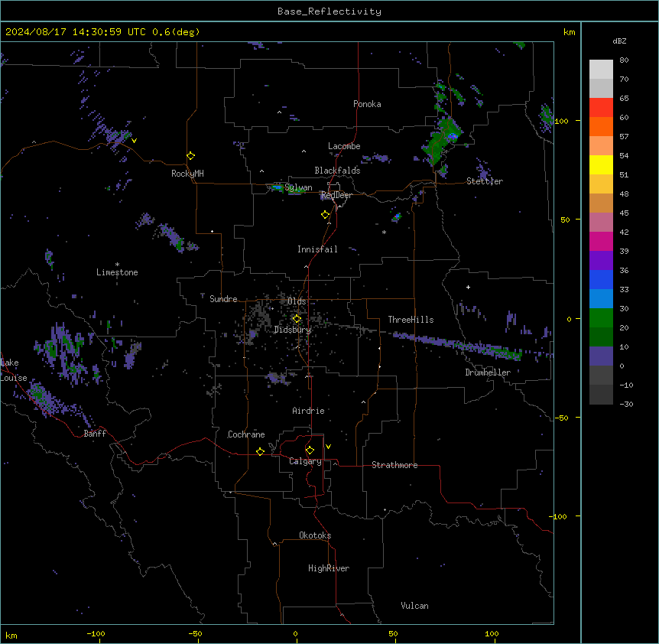This screenshot has width=659, height=644.
Task: Click the Lacombe label on the map
Action: pyautogui.click(x=344, y=146)
